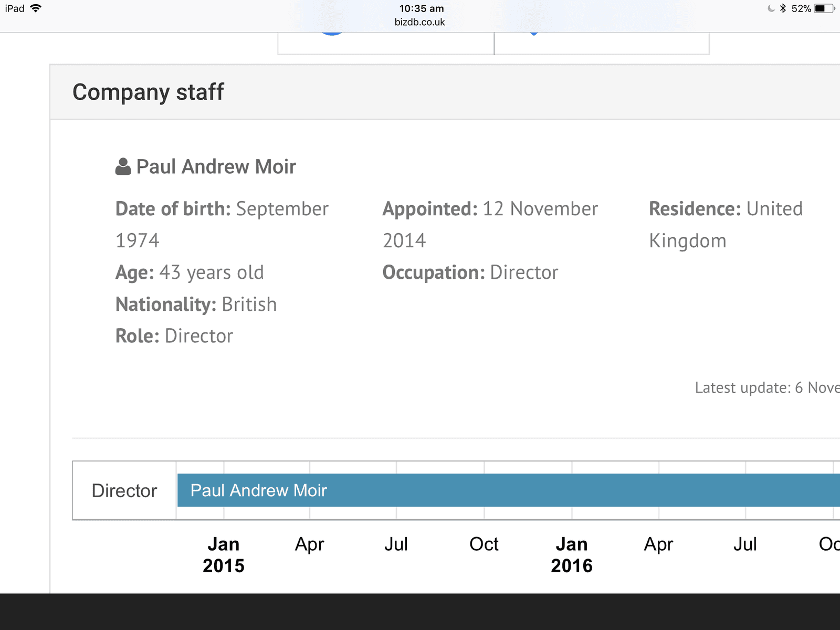840x630 pixels.
Task: Click the Company staff section header
Action: coord(149,92)
